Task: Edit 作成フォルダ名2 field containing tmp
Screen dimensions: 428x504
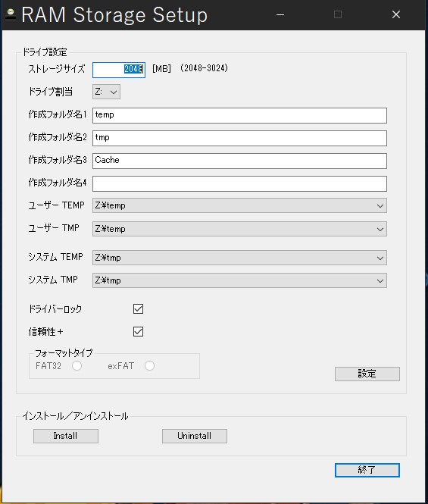Action: point(239,138)
